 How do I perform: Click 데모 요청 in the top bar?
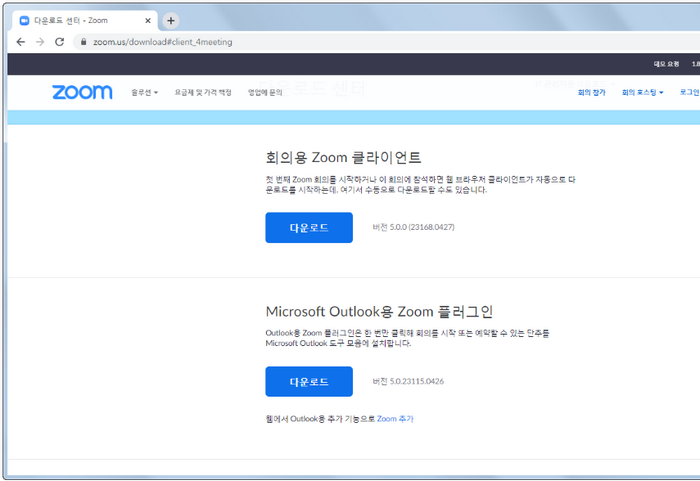click(x=666, y=64)
